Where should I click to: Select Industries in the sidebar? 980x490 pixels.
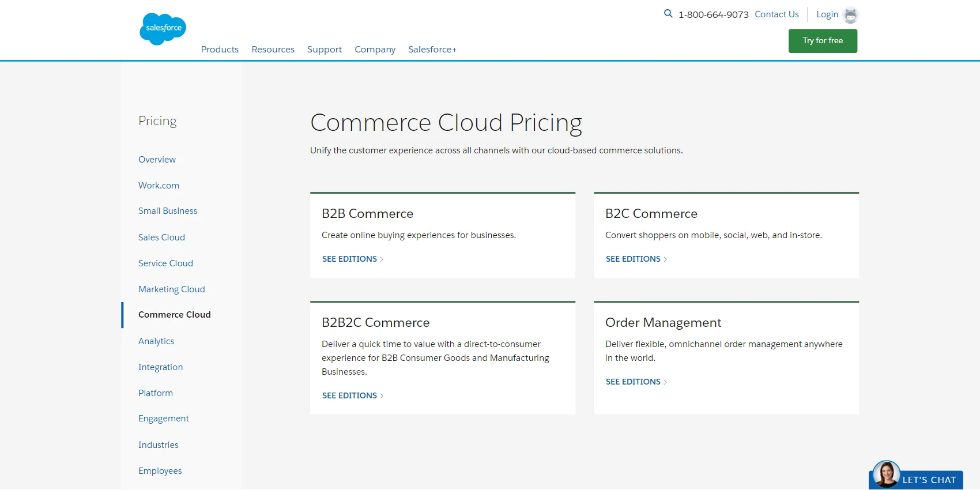tap(159, 445)
